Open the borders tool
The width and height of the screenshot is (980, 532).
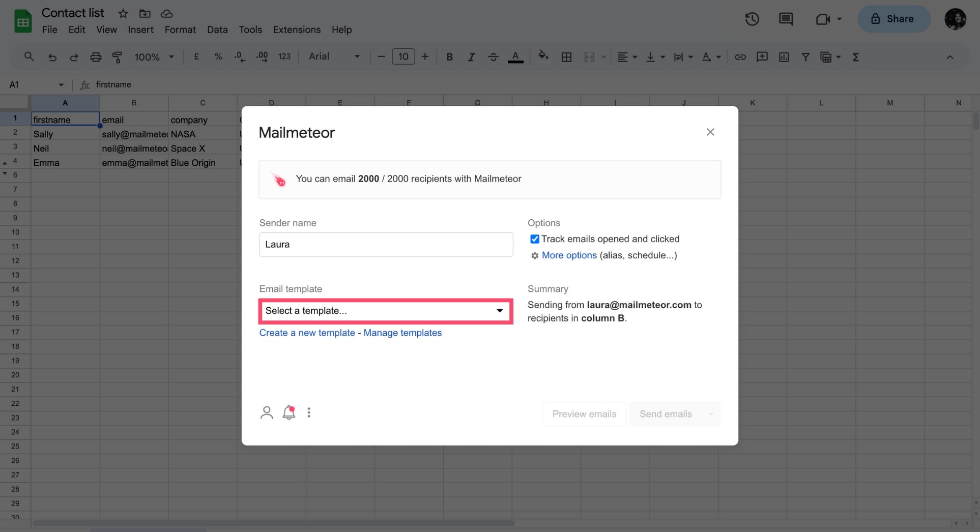[x=566, y=57]
